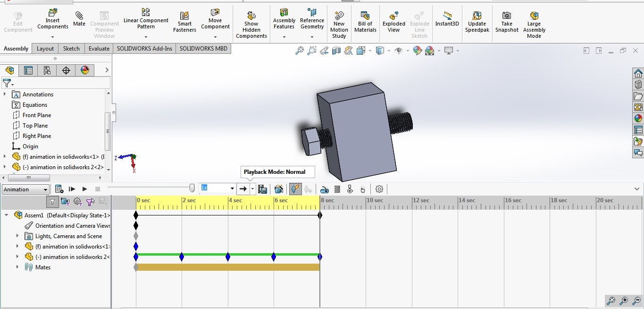This screenshot has height=309, width=644.
Task: Open the Assembly Features tool
Action: pyautogui.click(x=284, y=19)
